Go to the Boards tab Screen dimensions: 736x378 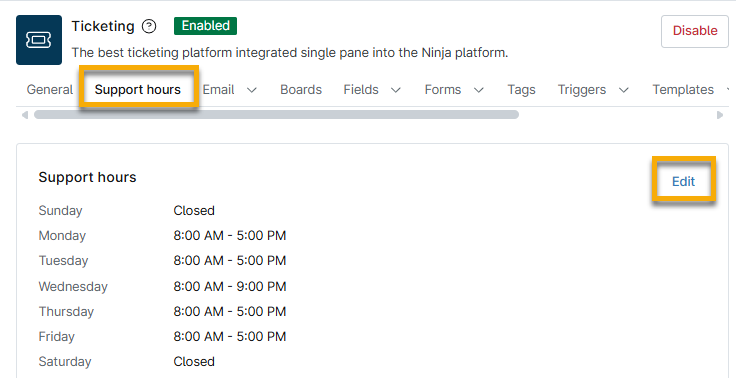[301, 90]
